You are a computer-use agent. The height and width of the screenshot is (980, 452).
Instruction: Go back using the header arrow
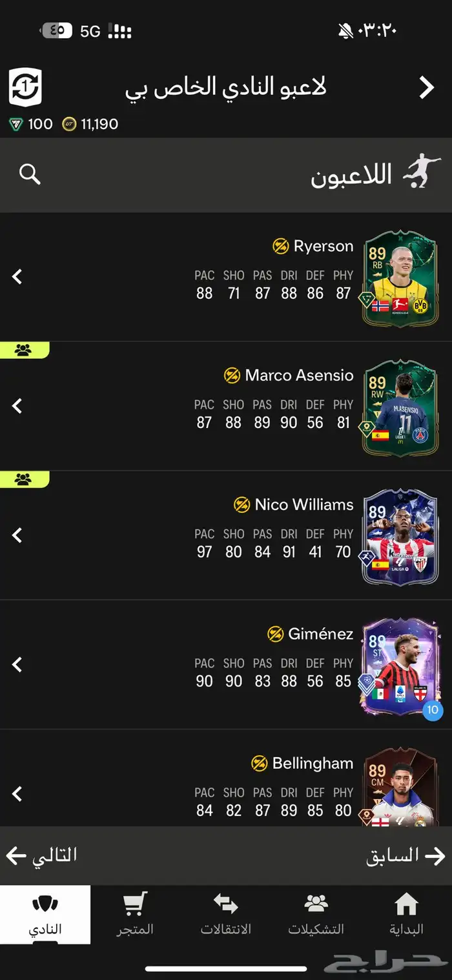[x=427, y=87]
